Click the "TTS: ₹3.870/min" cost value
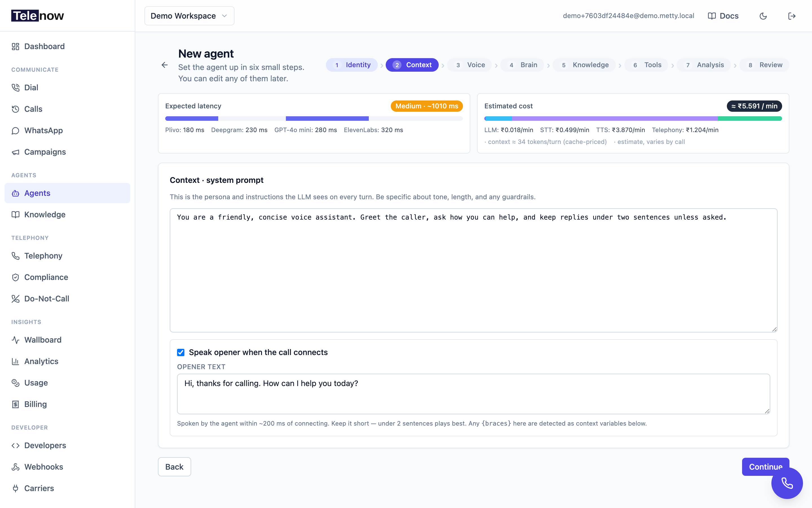The height and width of the screenshot is (508, 812). [620, 130]
